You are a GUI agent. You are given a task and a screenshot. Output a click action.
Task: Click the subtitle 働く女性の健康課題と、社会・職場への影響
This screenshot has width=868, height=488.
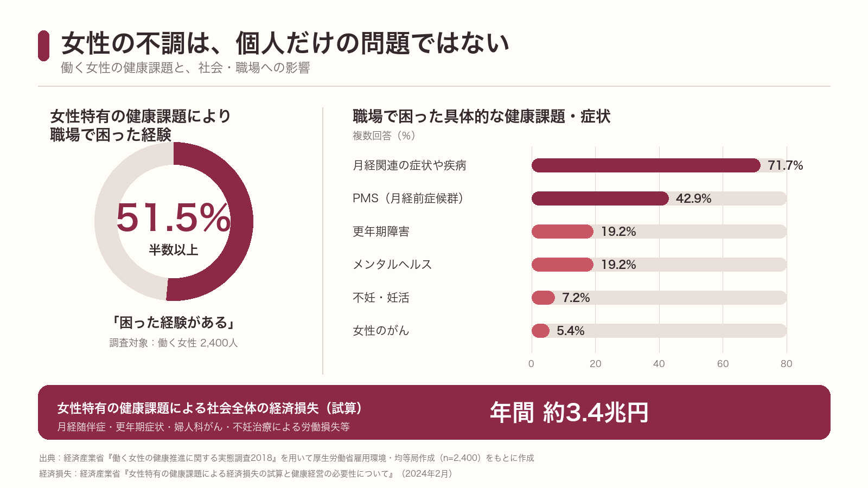pyautogui.click(x=186, y=68)
